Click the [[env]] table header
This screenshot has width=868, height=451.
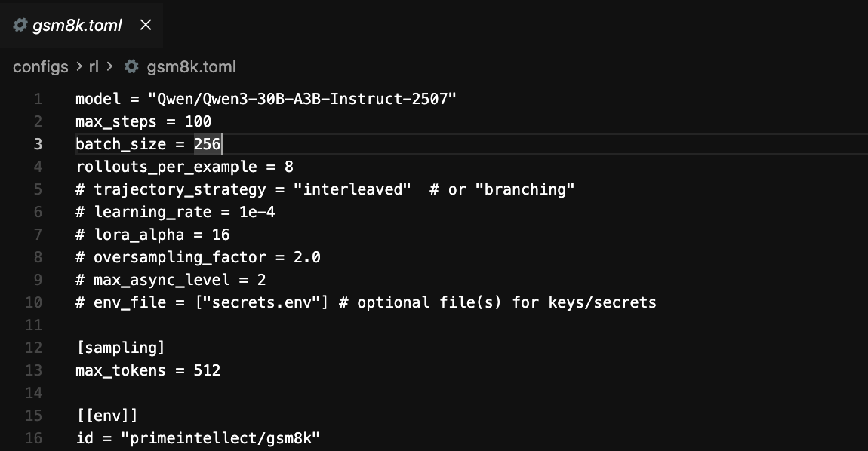106,416
